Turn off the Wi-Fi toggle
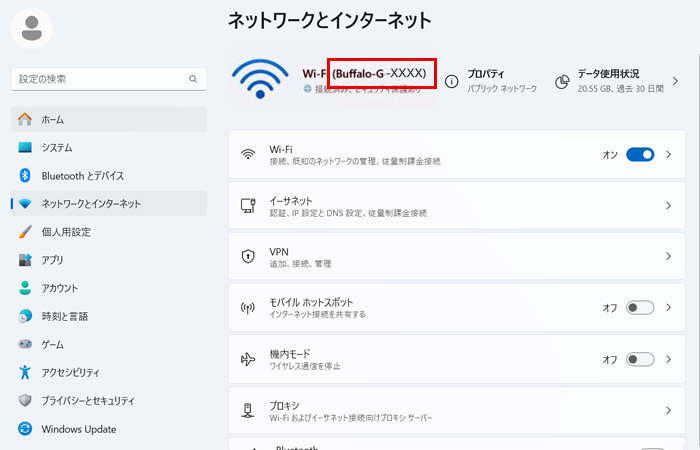The image size is (700, 450). point(640,154)
